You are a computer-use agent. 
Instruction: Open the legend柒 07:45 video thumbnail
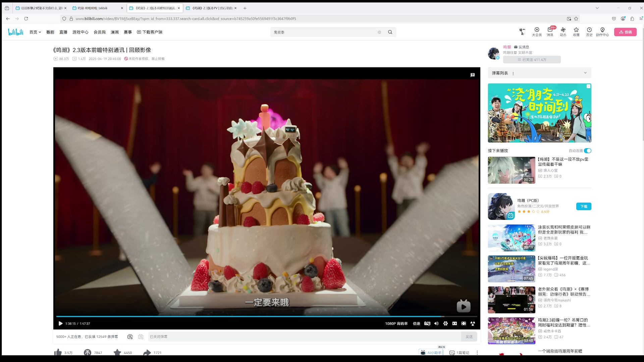coord(512,269)
